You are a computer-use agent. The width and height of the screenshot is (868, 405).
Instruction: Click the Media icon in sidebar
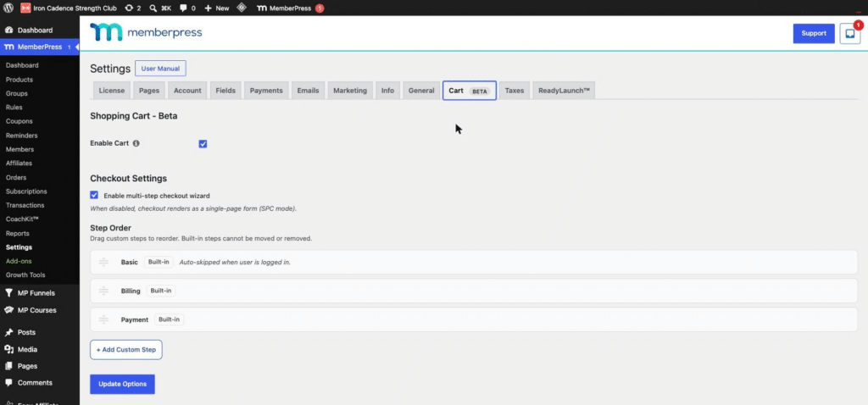(x=8, y=349)
